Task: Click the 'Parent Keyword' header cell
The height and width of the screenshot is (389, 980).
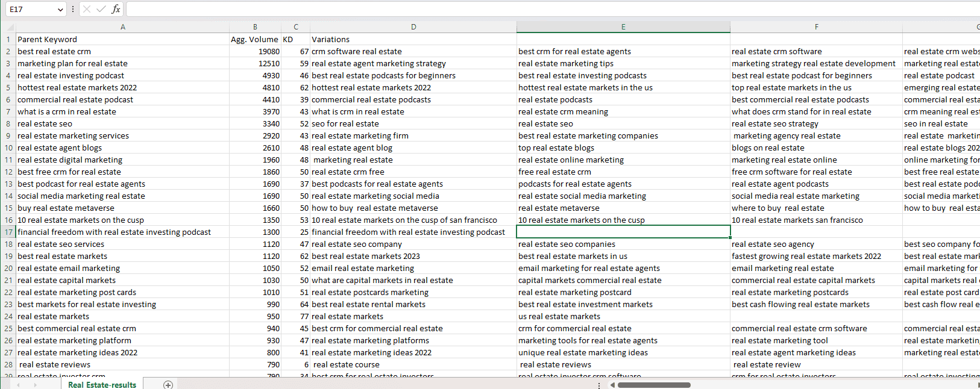Action: tap(123, 39)
